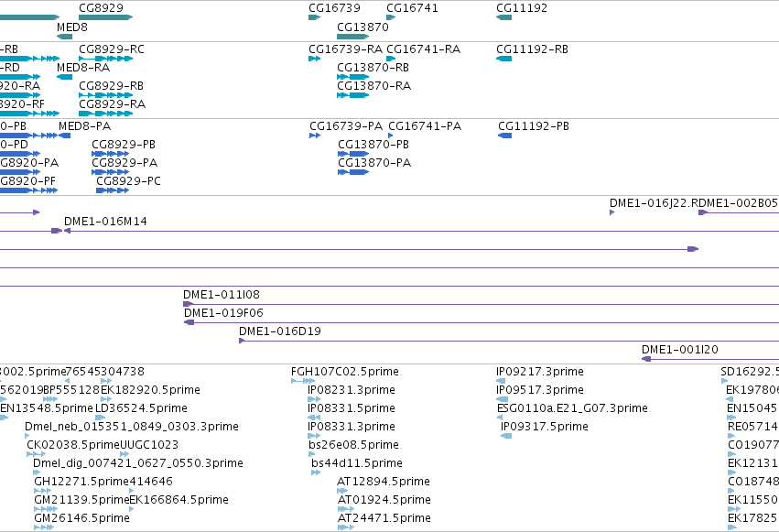Open EST IP09517.3prime
The width and height of the screenshot is (779, 532).
(503, 399)
